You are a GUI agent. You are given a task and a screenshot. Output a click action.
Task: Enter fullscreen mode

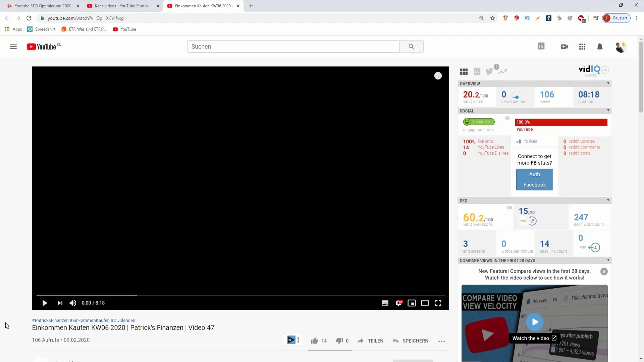point(438,303)
